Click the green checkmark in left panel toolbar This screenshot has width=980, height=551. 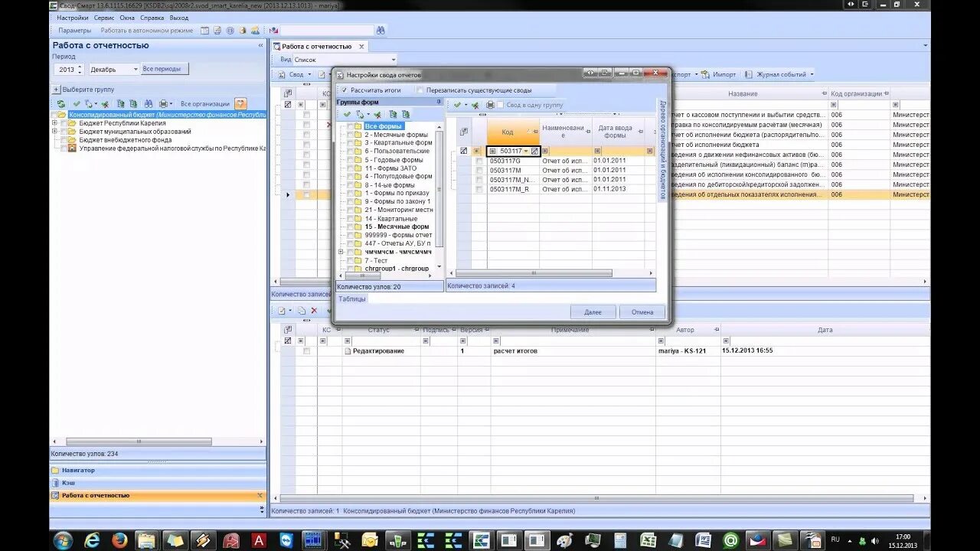(76, 103)
